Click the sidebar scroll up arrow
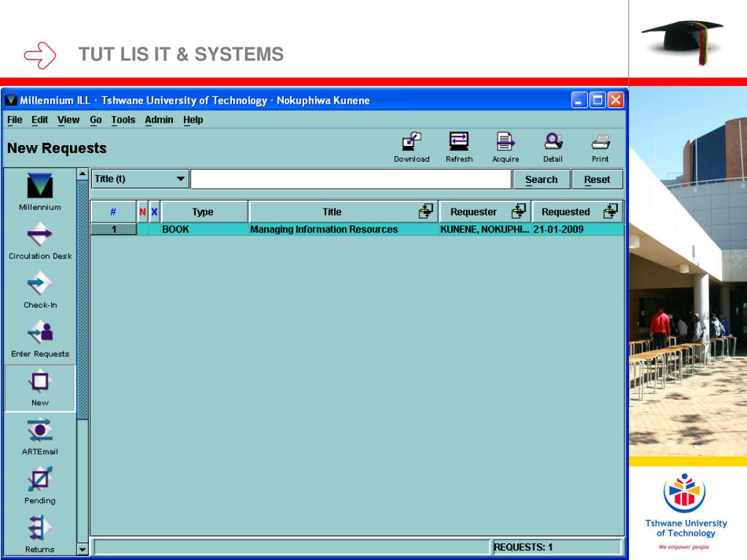Image resolution: width=747 pixels, height=560 pixels. (x=82, y=174)
